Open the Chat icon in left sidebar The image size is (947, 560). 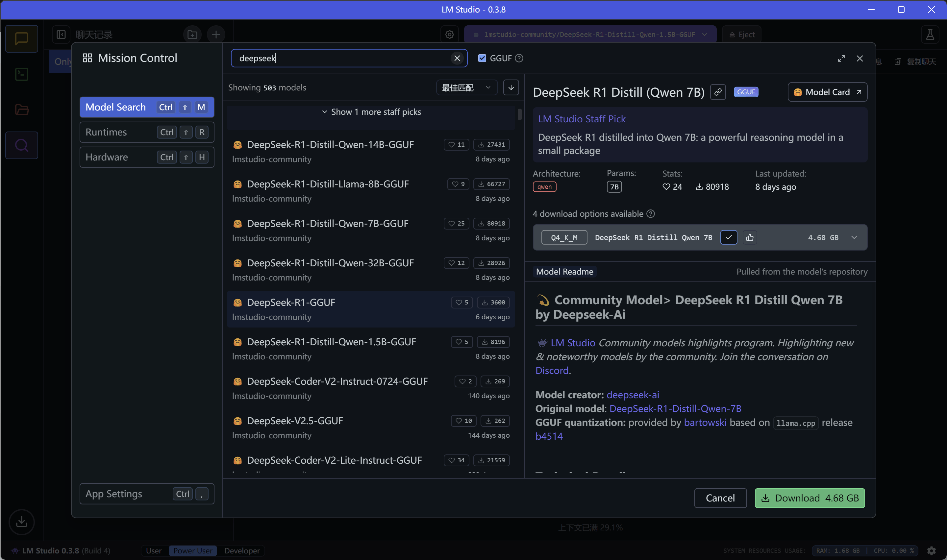(x=21, y=38)
